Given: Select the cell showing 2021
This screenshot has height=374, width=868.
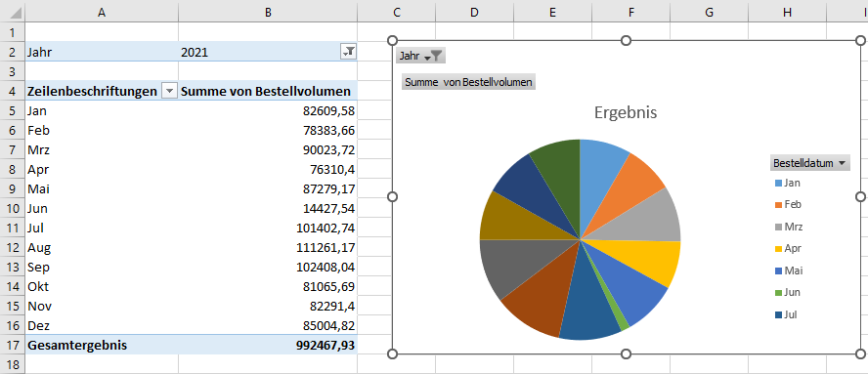Looking at the screenshot, I should (268, 52).
